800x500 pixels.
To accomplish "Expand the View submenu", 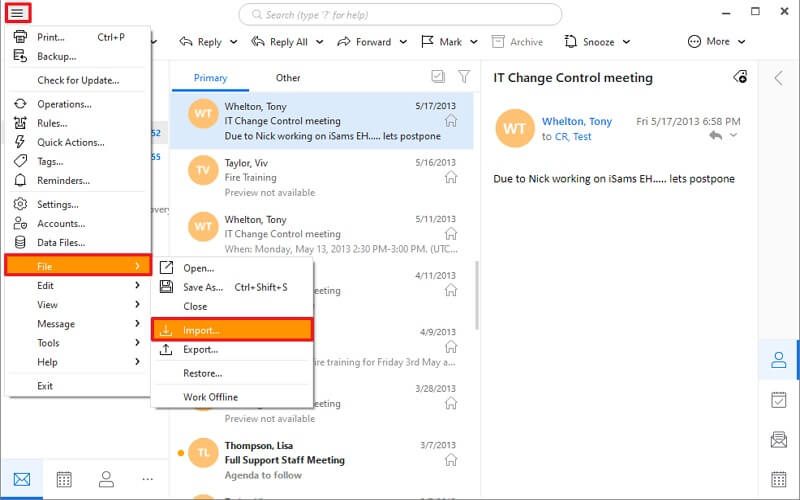I will (x=77, y=305).
